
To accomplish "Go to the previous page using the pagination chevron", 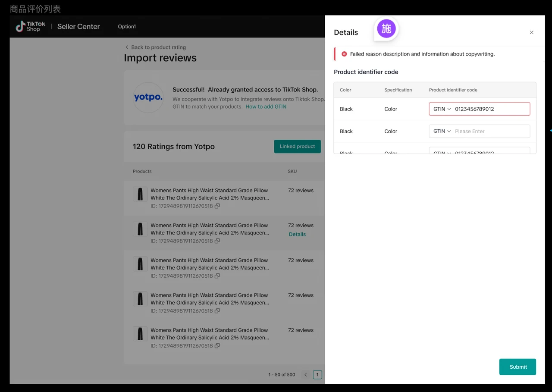I will 305,375.
